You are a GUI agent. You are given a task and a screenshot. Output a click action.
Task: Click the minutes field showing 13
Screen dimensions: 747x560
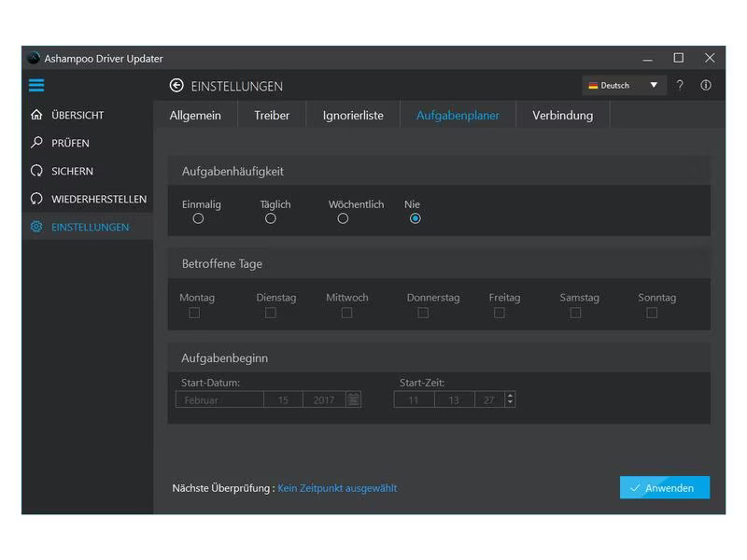pyautogui.click(x=455, y=399)
